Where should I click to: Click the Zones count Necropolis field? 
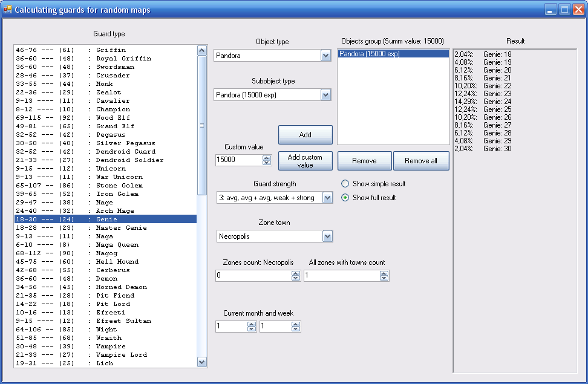[x=253, y=276]
